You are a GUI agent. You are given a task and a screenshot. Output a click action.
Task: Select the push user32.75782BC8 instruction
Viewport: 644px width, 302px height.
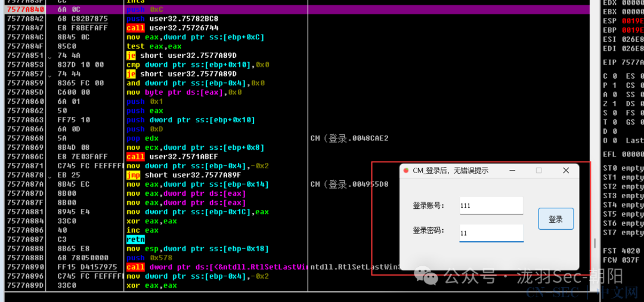tap(172, 19)
